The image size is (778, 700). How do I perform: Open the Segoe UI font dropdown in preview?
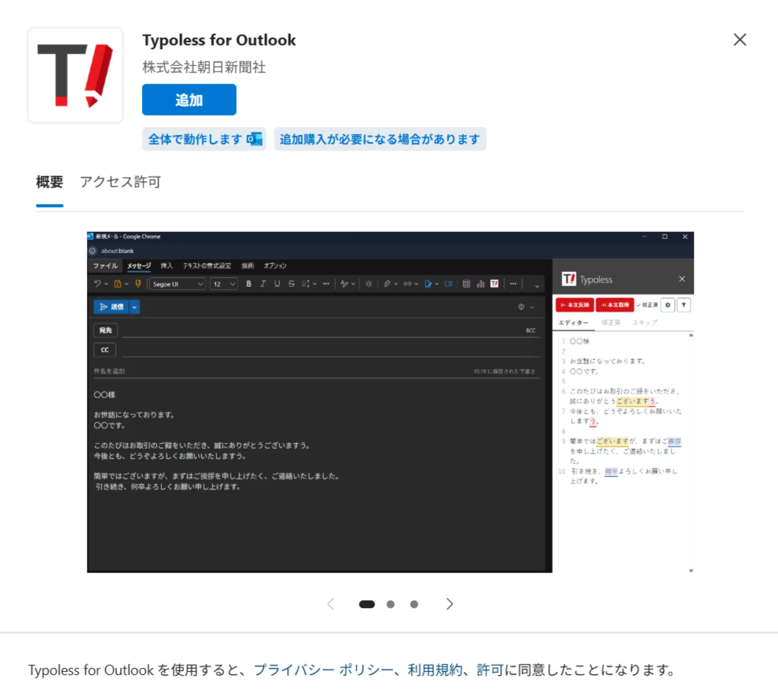pos(178,284)
